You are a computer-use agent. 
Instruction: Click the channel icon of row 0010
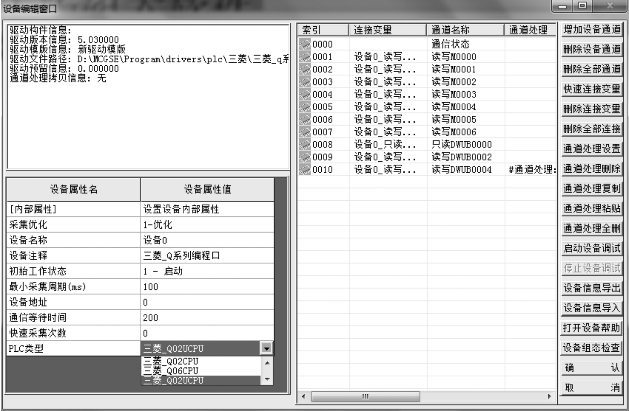305,169
